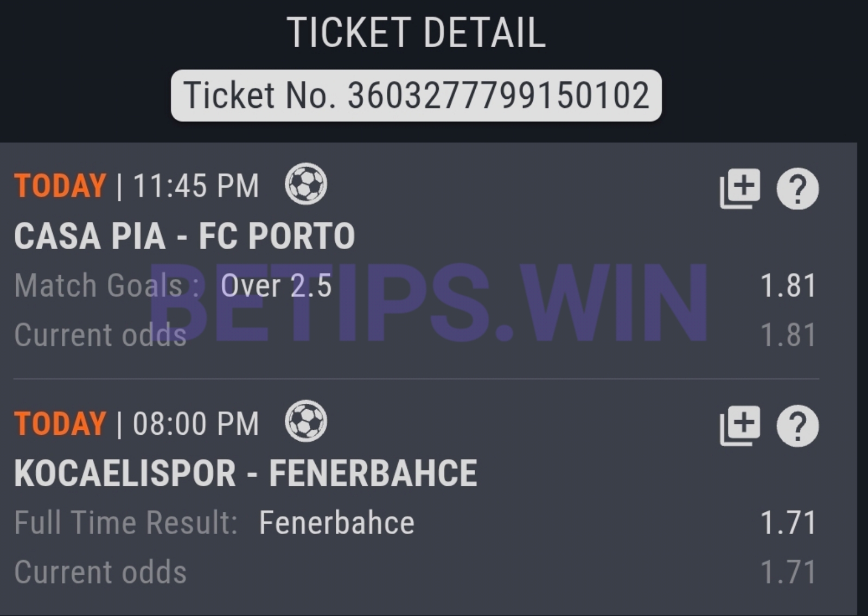The image size is (868, 616).
Task: Click the soccer ball icon beside 11:45 PM
Action: point(306,184)
